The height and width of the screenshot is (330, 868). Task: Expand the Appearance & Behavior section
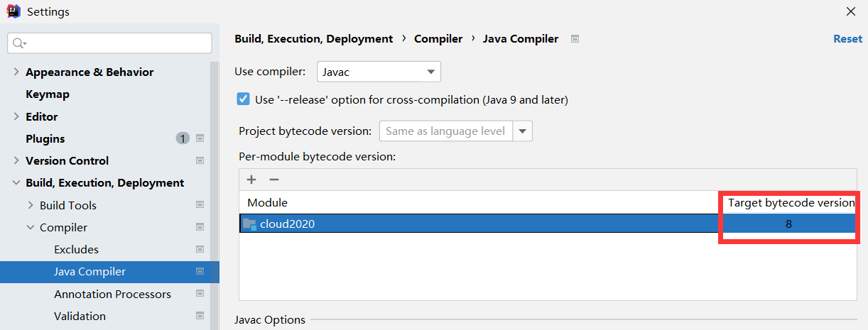point(16,72)
